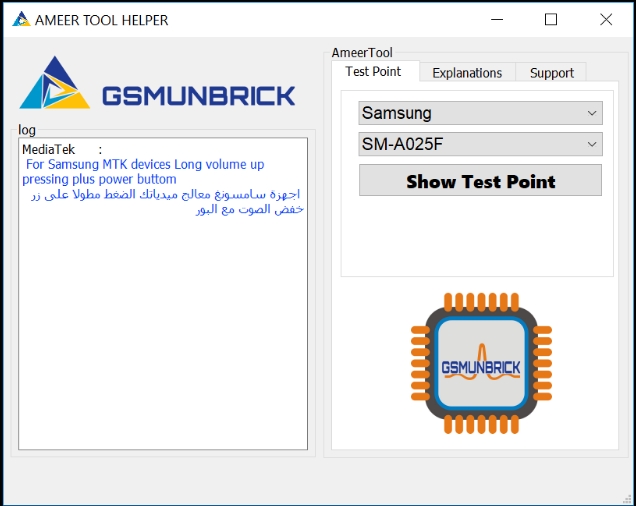636x506 pixels.
Task: Click the Show Test Point button
Action: click(480, 180)
